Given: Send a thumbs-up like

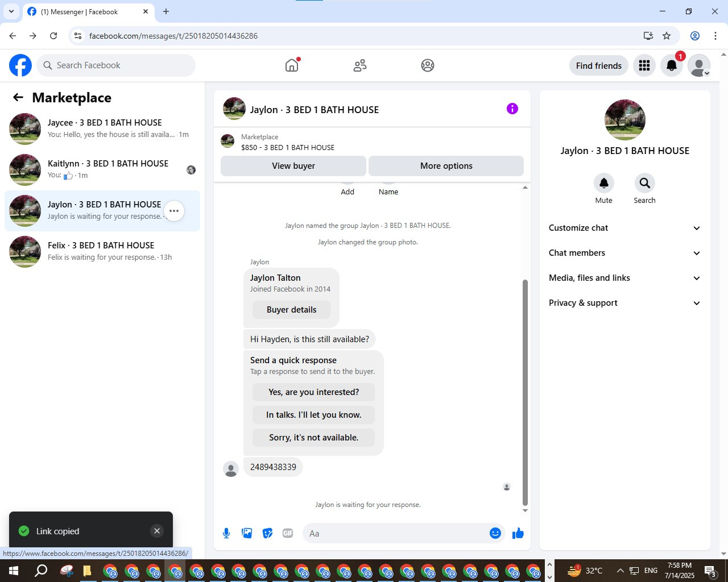Looking at the screenshot, I should click(x=518, y=533).
